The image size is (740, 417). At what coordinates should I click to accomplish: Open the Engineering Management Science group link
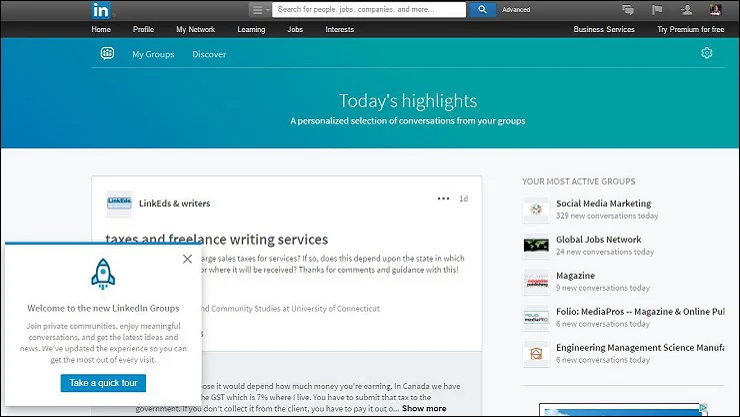pyautogui.click(x=640, y=348)
